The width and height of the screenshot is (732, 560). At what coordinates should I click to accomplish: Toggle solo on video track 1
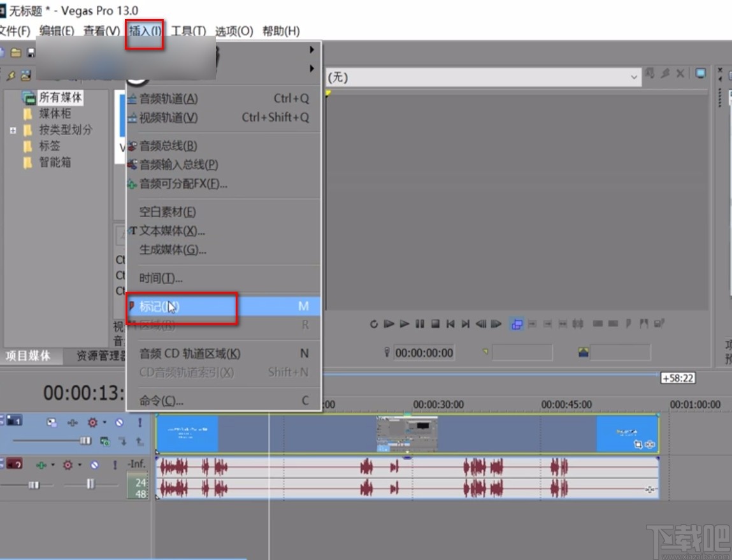(139, 422)
